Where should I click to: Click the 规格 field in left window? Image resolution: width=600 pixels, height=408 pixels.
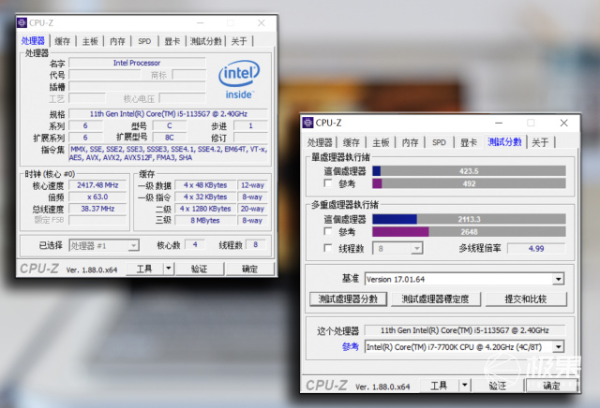coord(168,114)
